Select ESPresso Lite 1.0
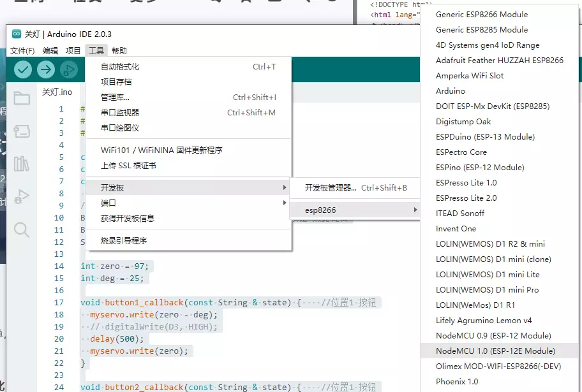The height and width of the screenshot is (392, 582). pos(501,183)
